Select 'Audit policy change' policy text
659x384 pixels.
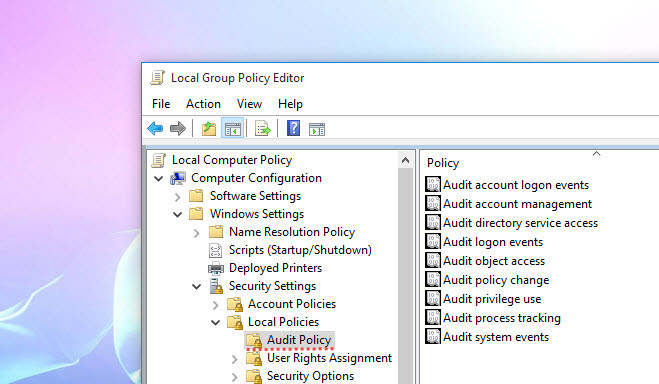click(x=496, y=280)
